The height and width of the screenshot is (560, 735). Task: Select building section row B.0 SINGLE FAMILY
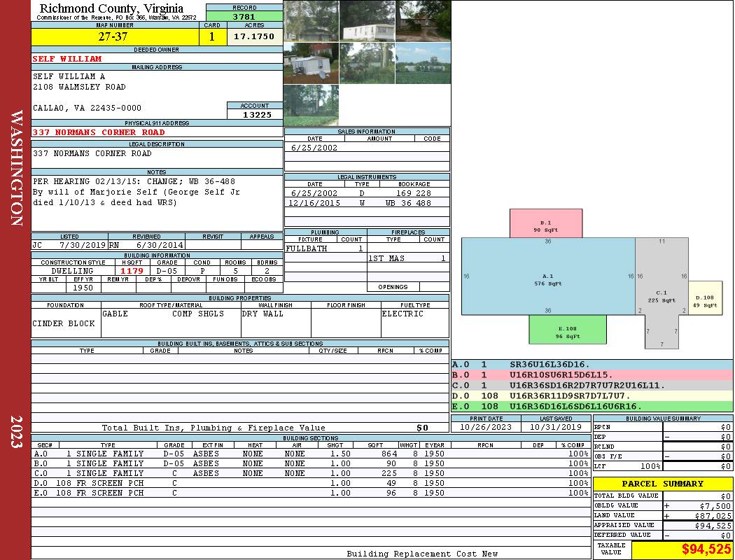(x=311, y=463)
